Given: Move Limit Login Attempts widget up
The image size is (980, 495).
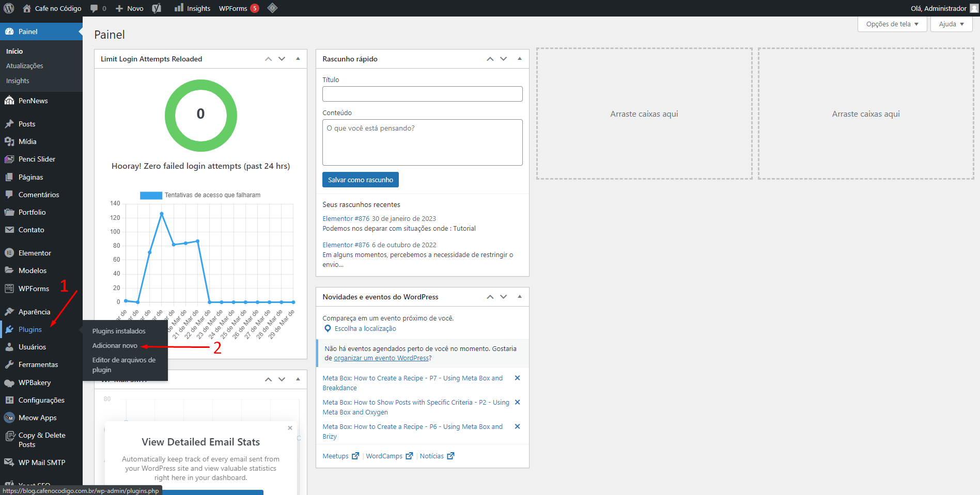Looking at the screenshot, I should [x=268, y=59].
